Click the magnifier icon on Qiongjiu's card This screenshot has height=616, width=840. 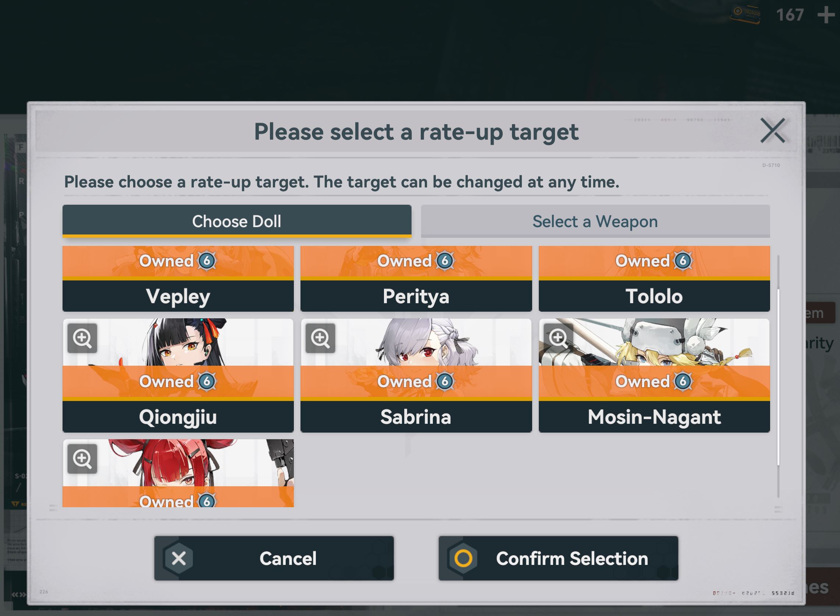pyautogui.click(x=82, y=338)
